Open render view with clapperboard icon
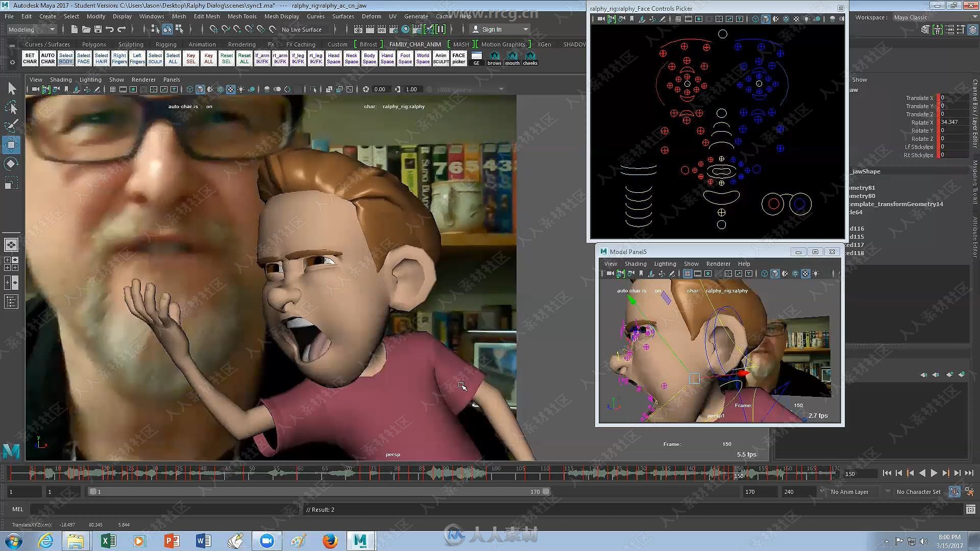 tap(358, 30)
